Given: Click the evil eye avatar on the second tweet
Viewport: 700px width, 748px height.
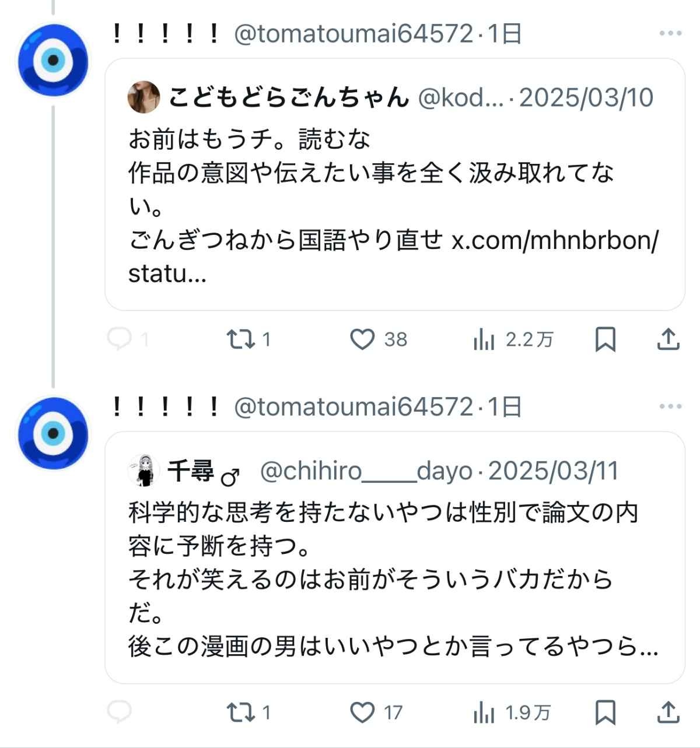Looking at the screenshot, I should point(53,433).
